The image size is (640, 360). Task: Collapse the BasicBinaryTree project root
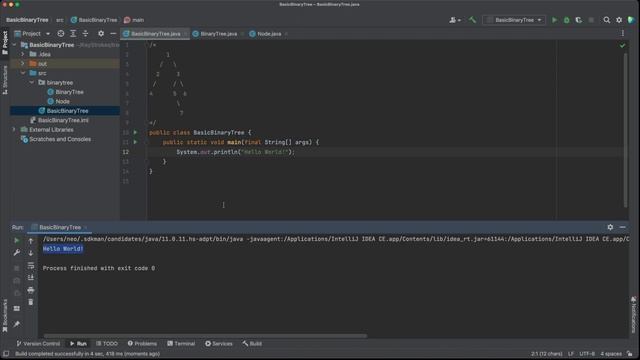pos(15,45)
